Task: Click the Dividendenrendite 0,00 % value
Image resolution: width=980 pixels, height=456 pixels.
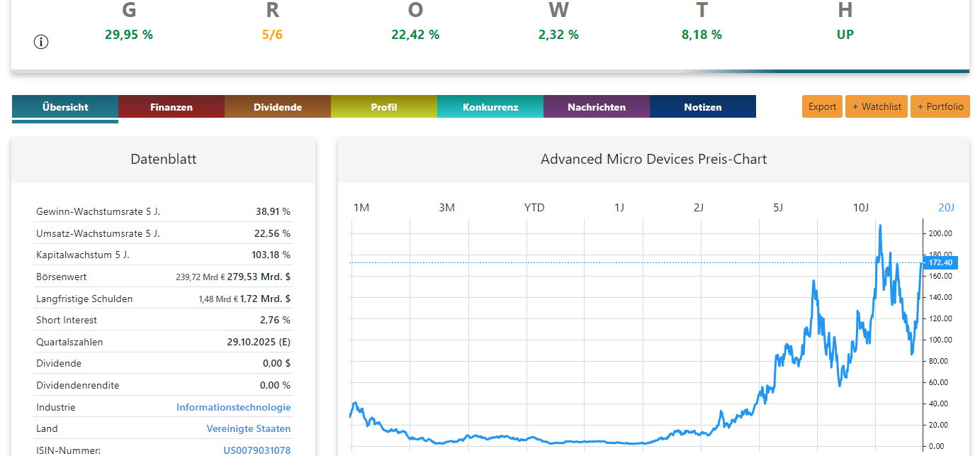Action: click(x=275, y=385)
